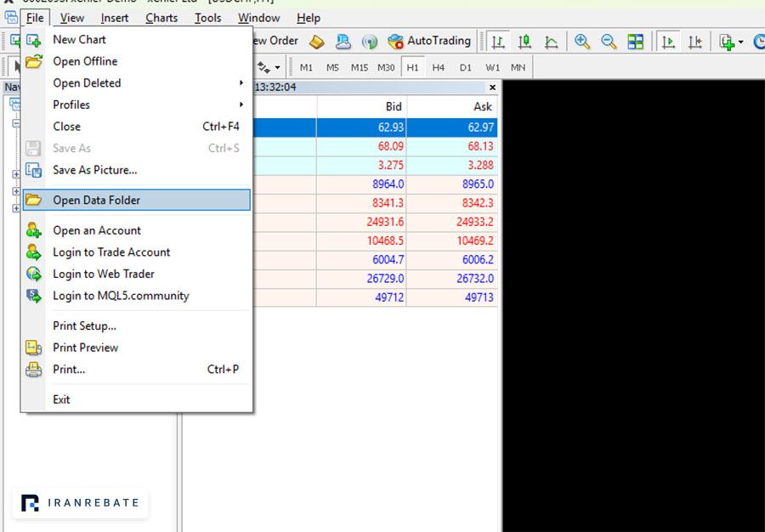This screenshot has width=765, height=532.
Task: Click the Save As Picture icon
Action: 34,170
